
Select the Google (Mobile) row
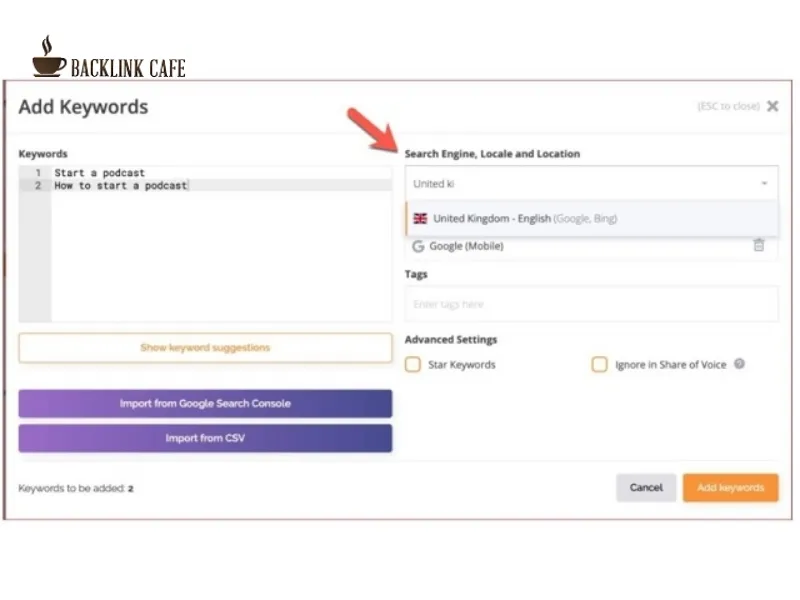pos(592,246)
